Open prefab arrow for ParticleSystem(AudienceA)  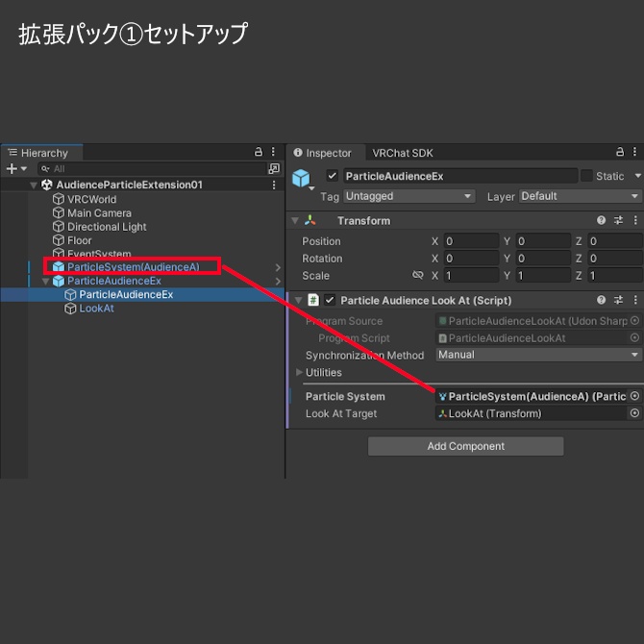(x=278, y=268)
